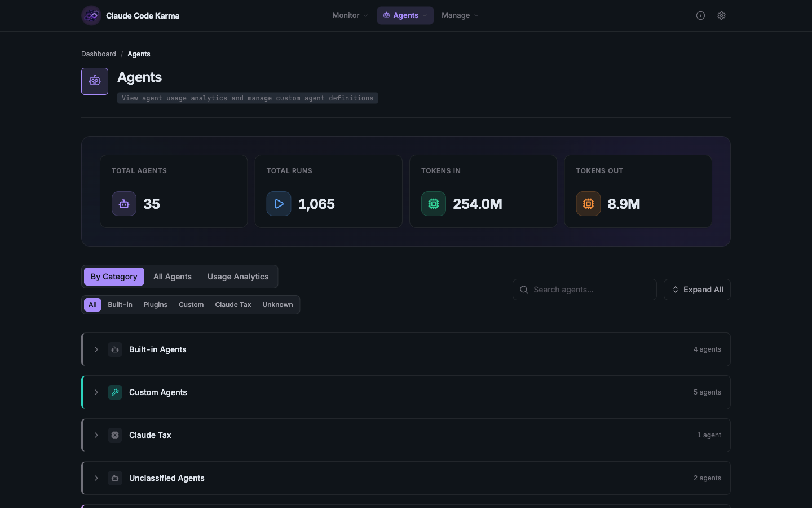Select the All category filter

92,305
